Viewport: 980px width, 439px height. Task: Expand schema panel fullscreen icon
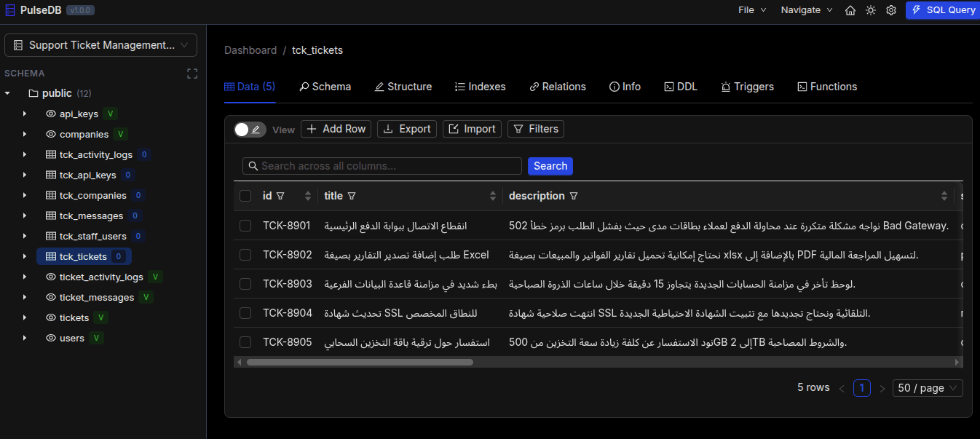coord(192,74)
